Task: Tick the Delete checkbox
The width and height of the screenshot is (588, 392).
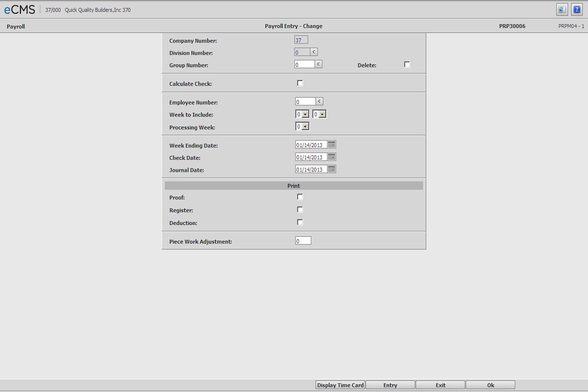Action: tap(407, 64)
